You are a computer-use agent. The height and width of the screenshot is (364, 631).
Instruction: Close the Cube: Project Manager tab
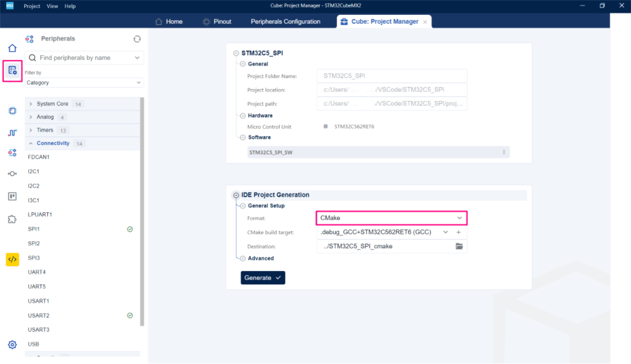tap(425, 22)
